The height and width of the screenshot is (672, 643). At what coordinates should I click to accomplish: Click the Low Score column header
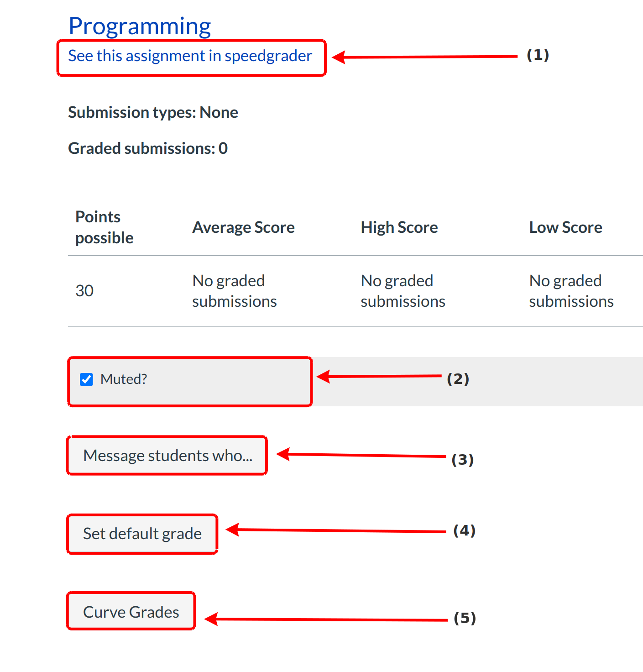pyautogui.click(x=565, y=227)
